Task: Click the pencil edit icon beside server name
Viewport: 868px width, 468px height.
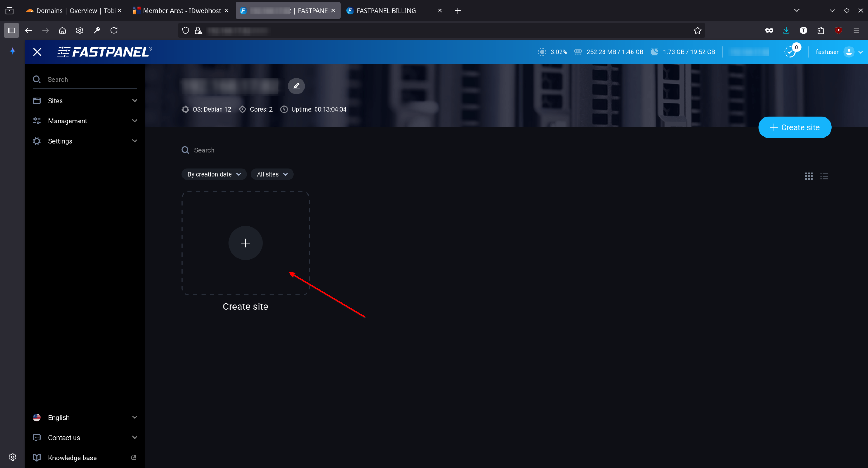Action: (x=296, y=86)
